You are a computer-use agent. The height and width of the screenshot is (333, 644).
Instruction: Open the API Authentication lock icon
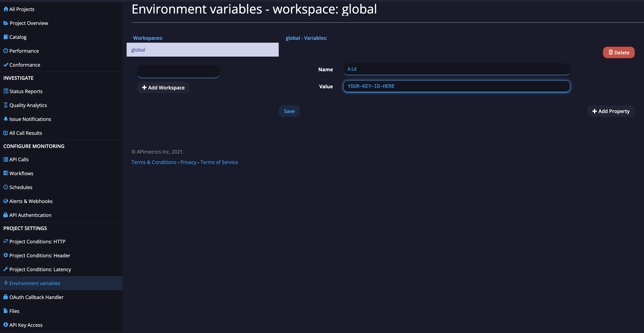[x=5, y=215]
